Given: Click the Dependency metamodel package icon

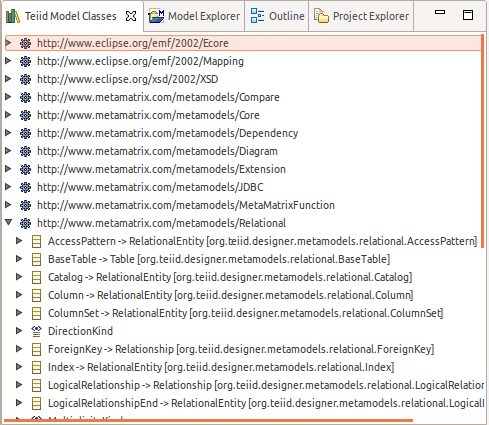Looking at the screenshot, I should tap(25, 133).
